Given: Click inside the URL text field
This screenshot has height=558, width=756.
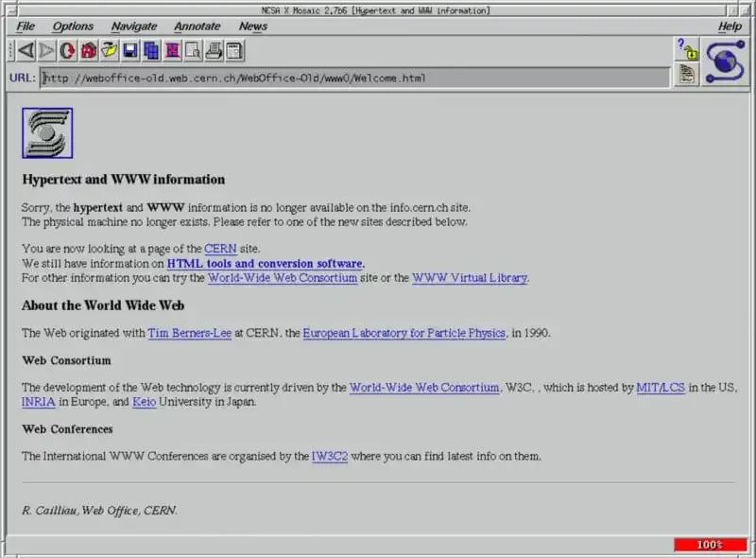Looking at the screenshot, I should pos(354,78).
